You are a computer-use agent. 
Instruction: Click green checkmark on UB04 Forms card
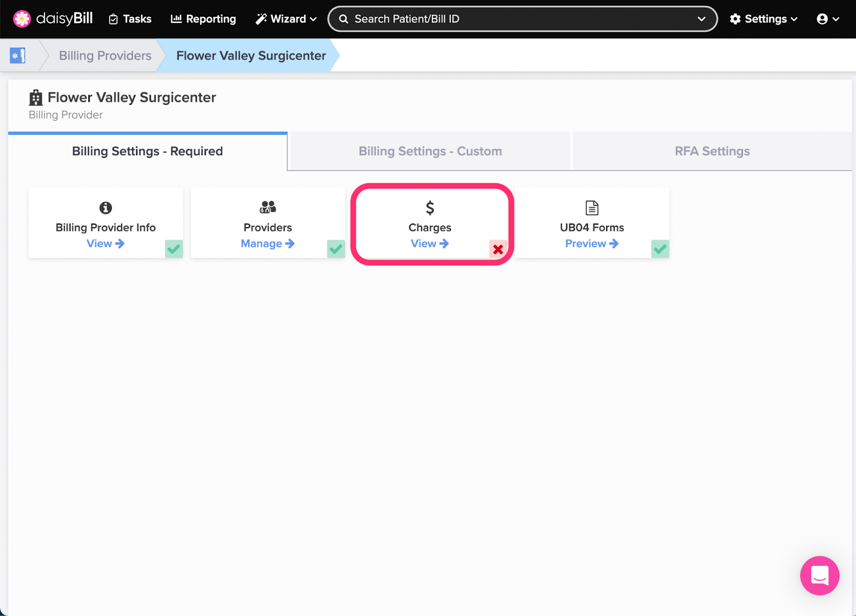pos(660,249)
